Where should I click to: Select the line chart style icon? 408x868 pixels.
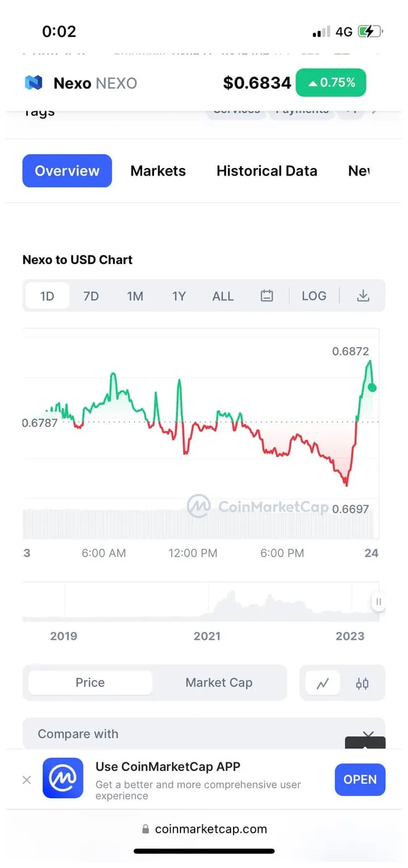tap(322, 683)
